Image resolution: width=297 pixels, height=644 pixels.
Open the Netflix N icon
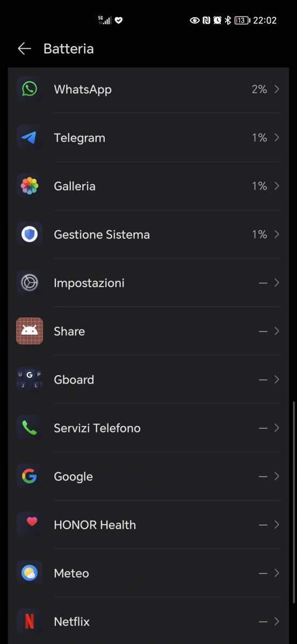(x=30, y=621)
